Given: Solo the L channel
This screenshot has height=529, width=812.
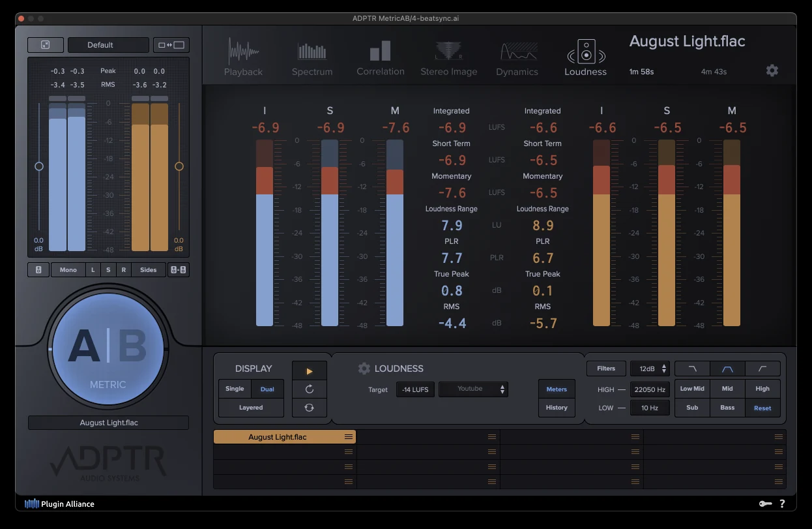Looking at the screenshot, I should click(x=93, y=269).
